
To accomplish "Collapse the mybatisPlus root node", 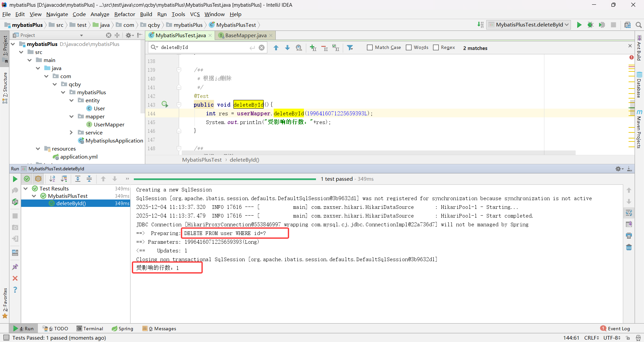I will coord(13,44).
